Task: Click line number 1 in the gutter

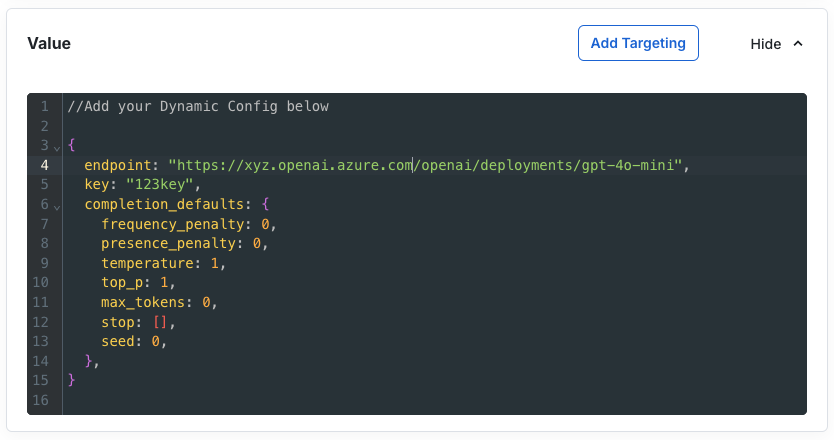Action: point(45,106)
